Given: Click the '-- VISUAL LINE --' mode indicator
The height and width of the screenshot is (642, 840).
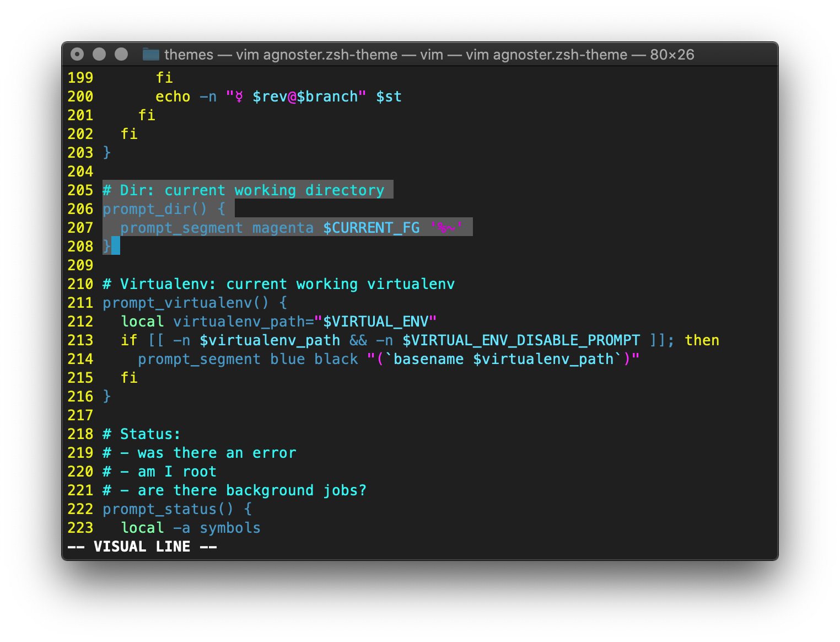Looking at the screenshot, I should (142, 547).
